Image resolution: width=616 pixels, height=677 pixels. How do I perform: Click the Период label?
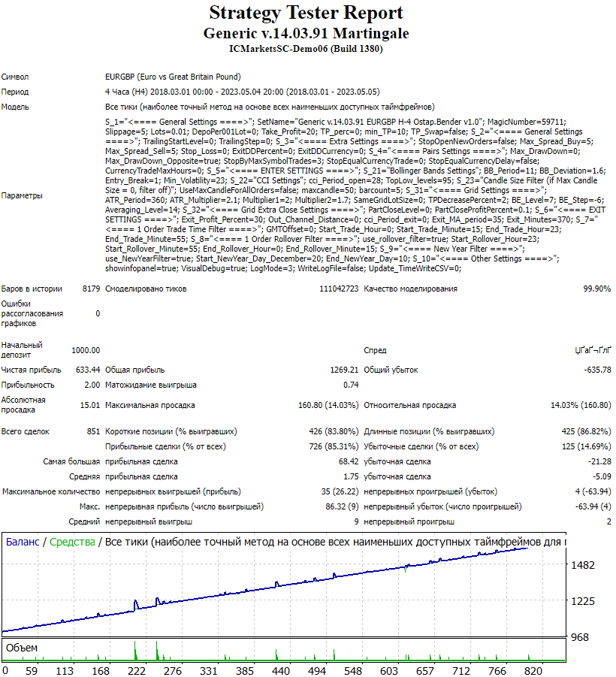click(15, 92)
